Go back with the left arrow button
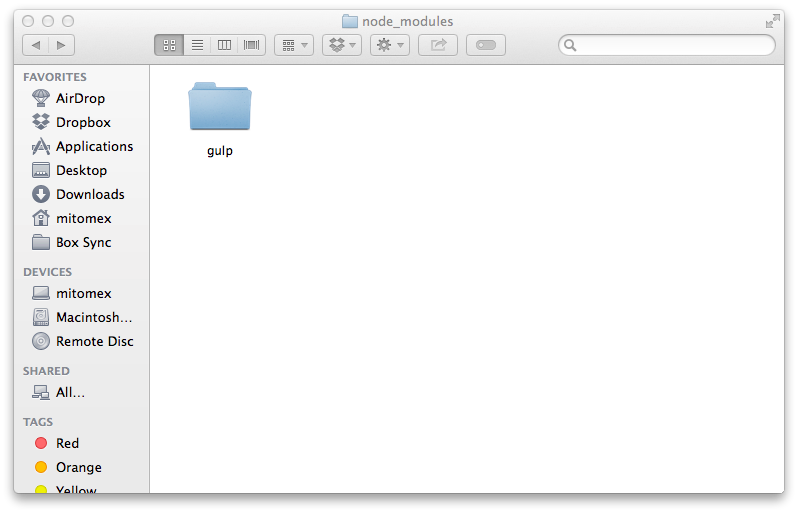Viewport: 798px width, 513px height. 36,45
